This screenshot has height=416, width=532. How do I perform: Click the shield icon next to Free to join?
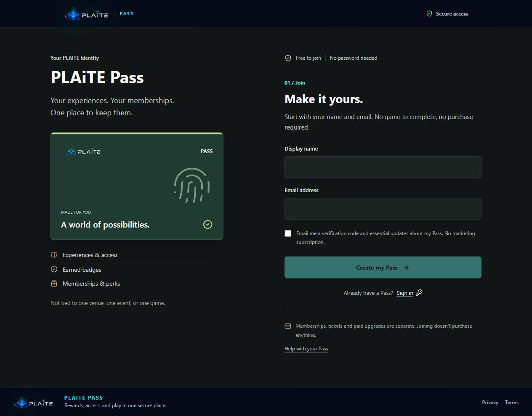coord(288,58)
